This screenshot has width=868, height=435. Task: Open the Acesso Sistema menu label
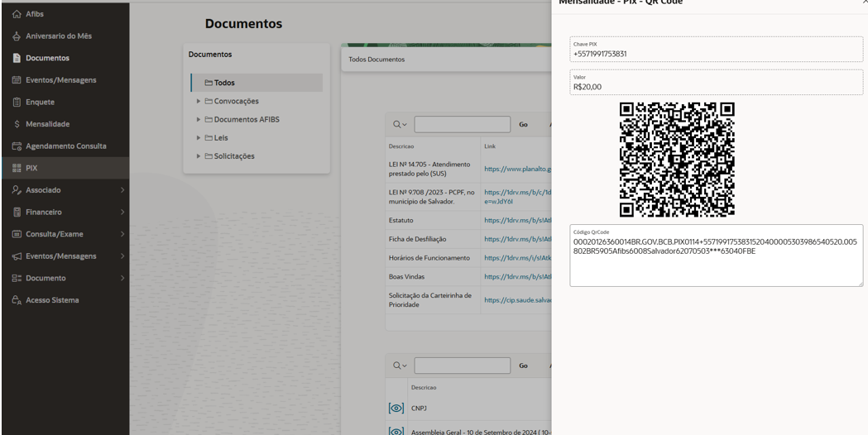[x=52, y=300]
